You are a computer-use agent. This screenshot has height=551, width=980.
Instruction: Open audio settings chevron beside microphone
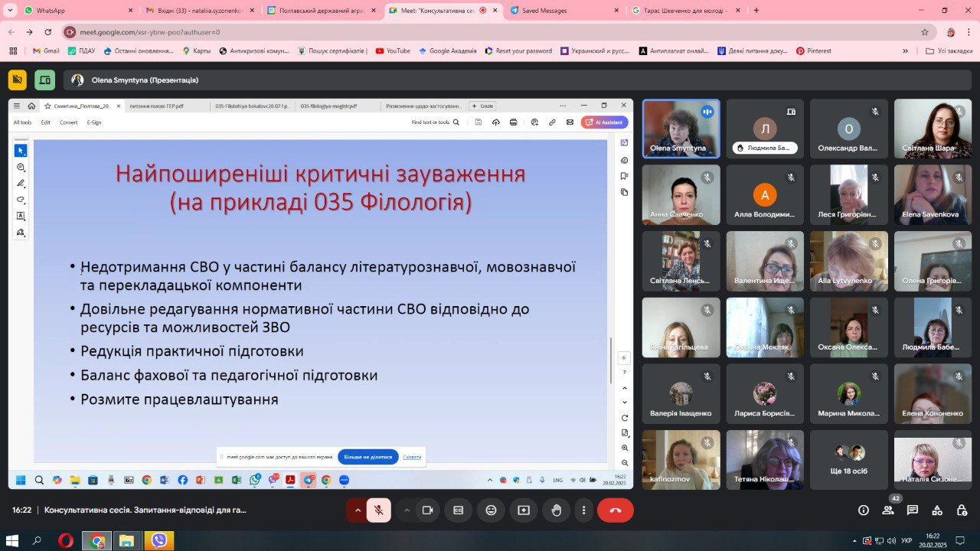click(x=357, y=510)
